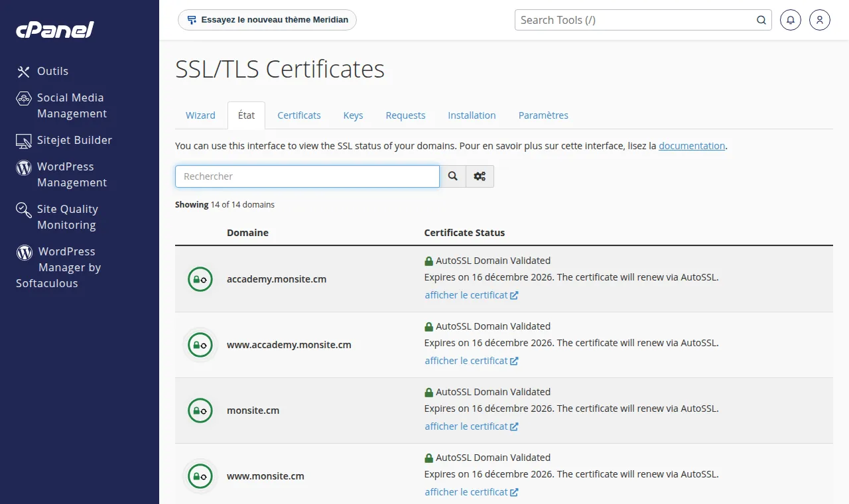View certificate for www.accademy.monsite.cm
The image size is (849, 504).
pyautogui.click(x=472, y=361)
